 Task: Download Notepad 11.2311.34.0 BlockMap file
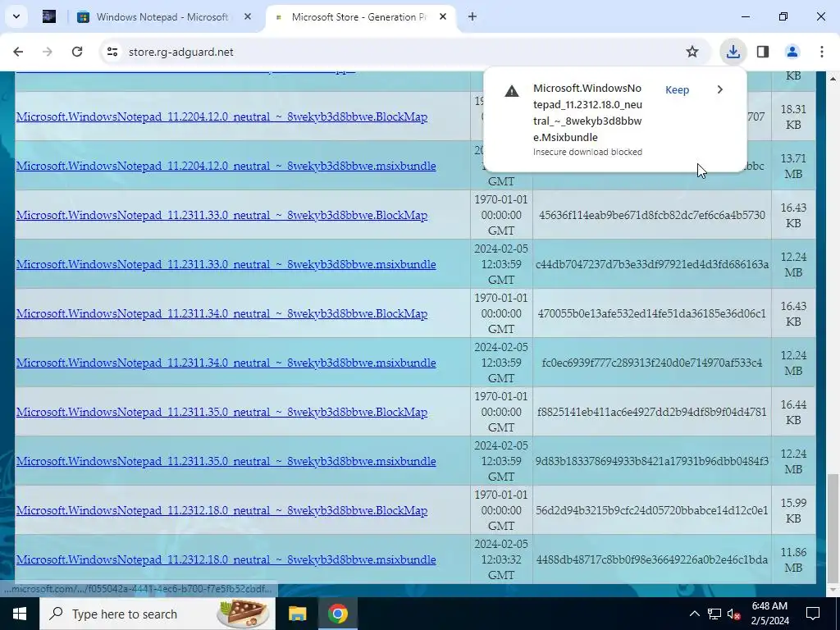(221, 314)
